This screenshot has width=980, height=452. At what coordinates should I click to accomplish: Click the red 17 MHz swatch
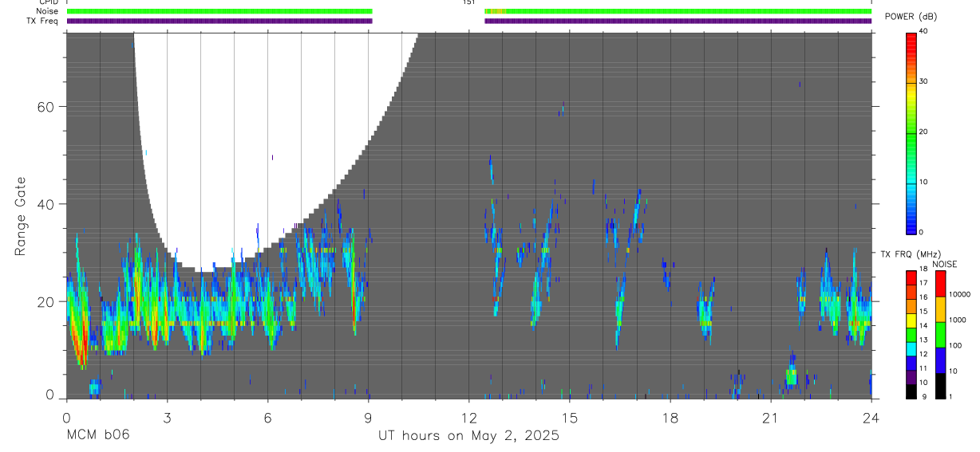pyautogui.click(x=910, y=278)
